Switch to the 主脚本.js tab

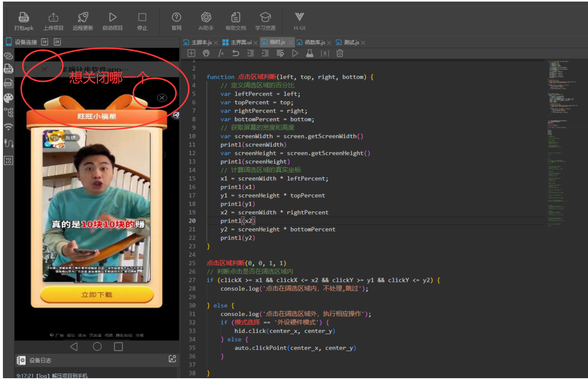(x=202, y=42)
